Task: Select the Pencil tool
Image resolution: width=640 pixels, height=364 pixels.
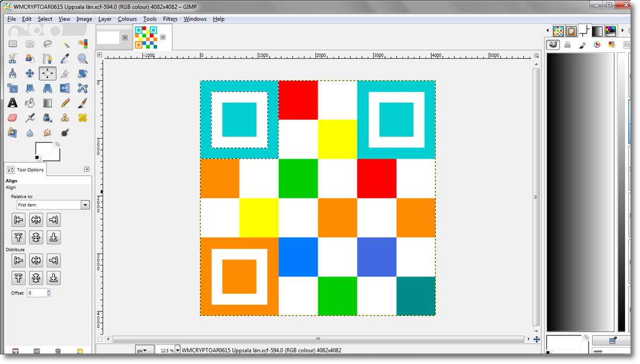Action: tap(65, 103)
